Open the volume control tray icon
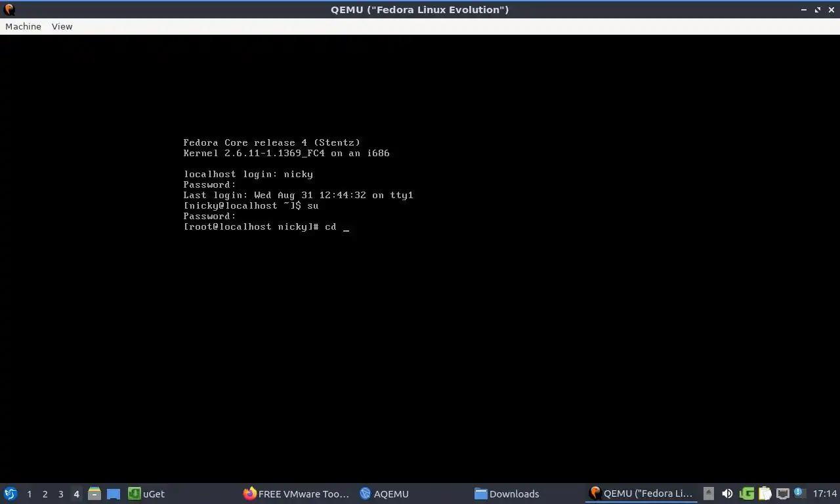840x504 pixels. tap(727, 493)
